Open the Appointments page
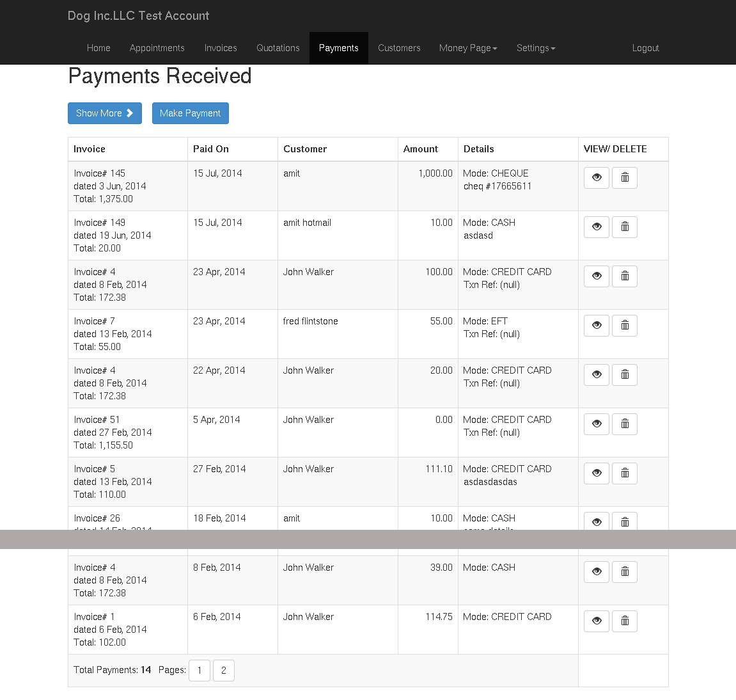The width and height of the screenshot is (736, 700). pyautogui.click(x=157, y=48)
